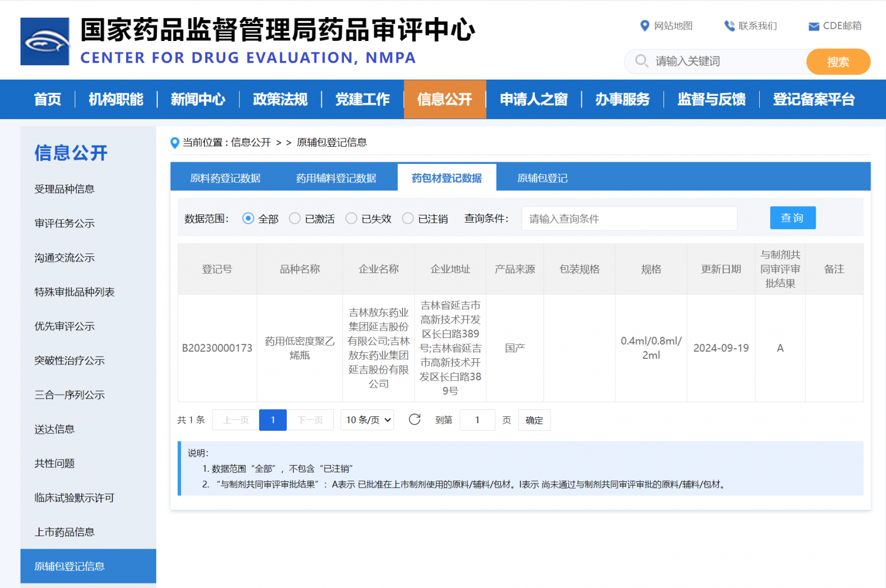Click the blue 查询 button
Screen dimensions: 886x588
tap(792, 218)
